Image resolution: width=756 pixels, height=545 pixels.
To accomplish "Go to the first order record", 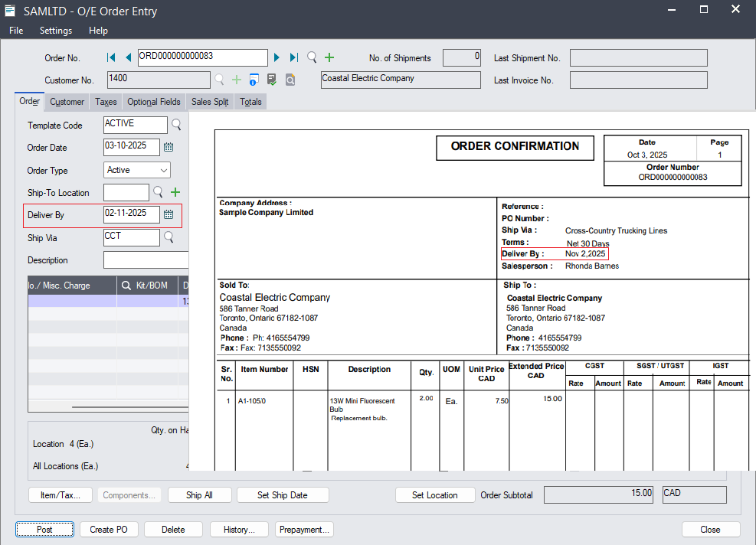I will [112, 57].
